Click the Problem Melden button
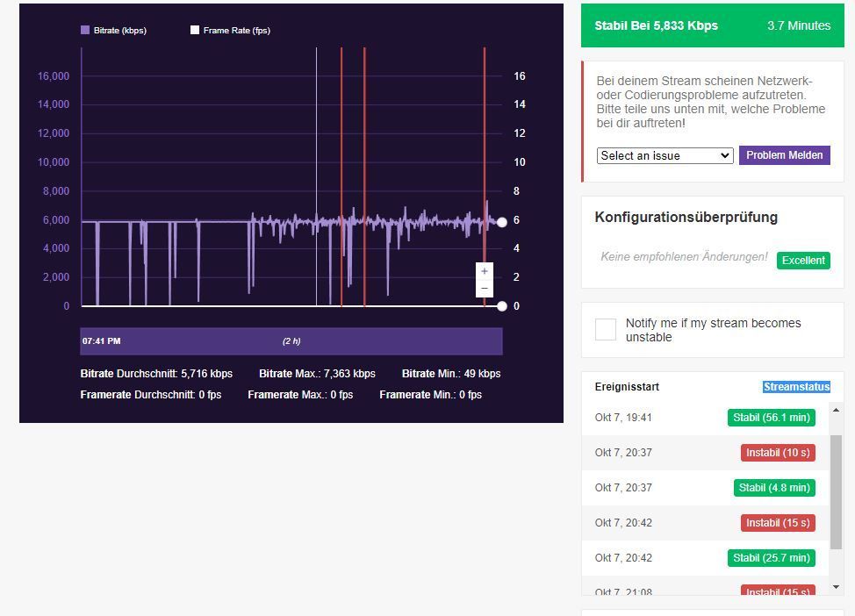The image size is (855, 616). coord(785,155)
